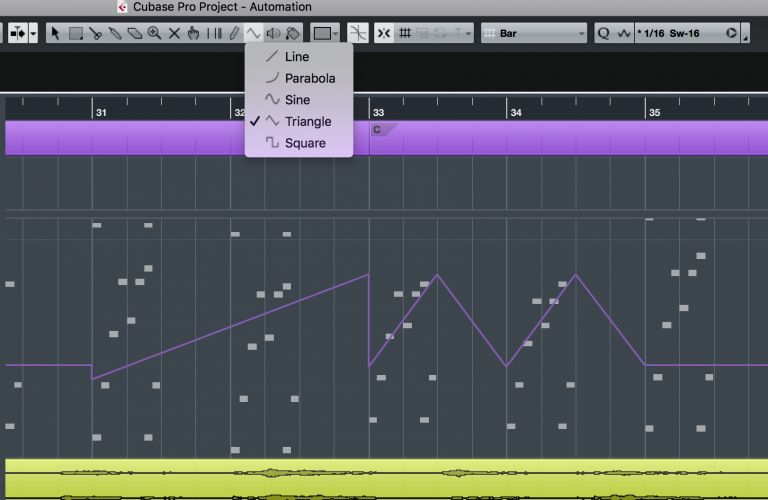Choose Line from the tool menu
The image size is (768, 500).
tap(299, 57)
